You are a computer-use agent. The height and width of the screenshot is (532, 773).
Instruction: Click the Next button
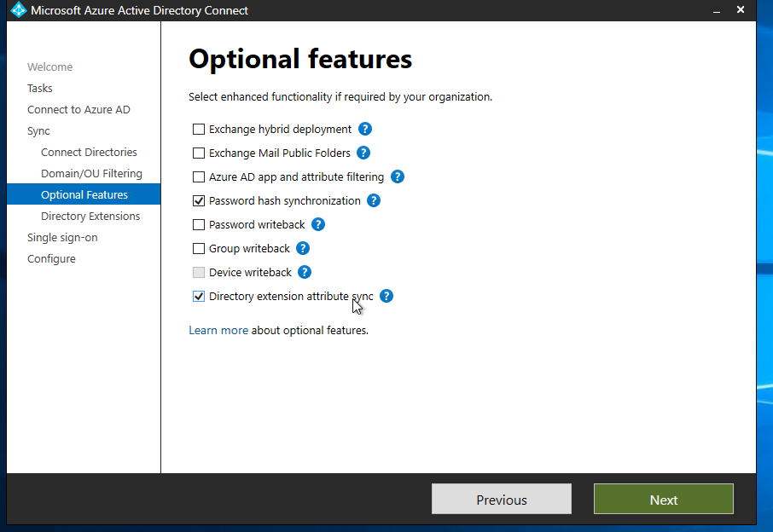pos(664,499)
